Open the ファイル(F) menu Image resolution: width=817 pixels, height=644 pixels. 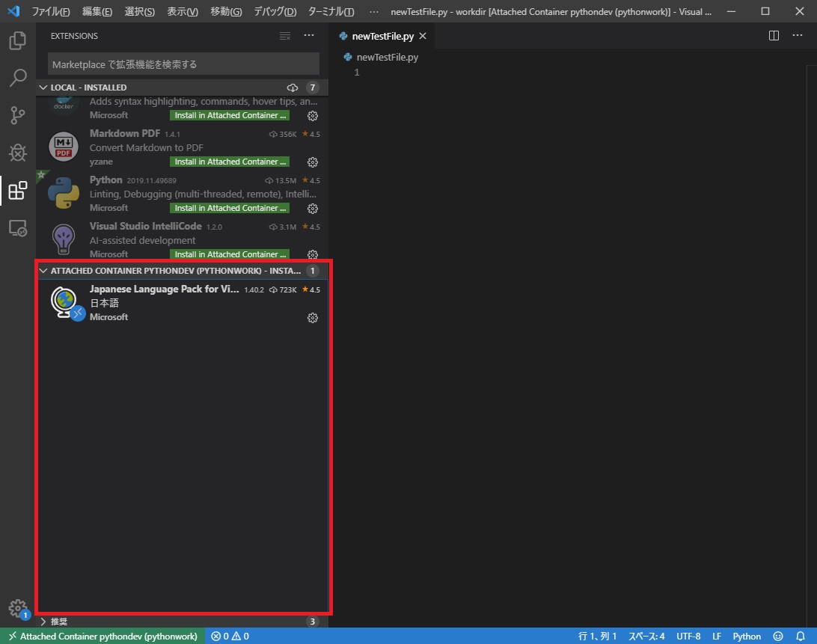tap(51, 11)
